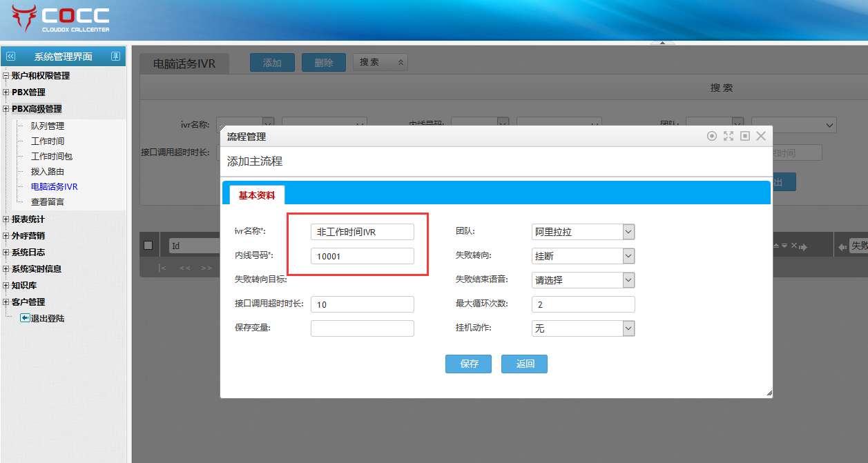Viewport: 868px width, 463px height.
Task: Click the ivr名称 input field
Action: (362, 233)
